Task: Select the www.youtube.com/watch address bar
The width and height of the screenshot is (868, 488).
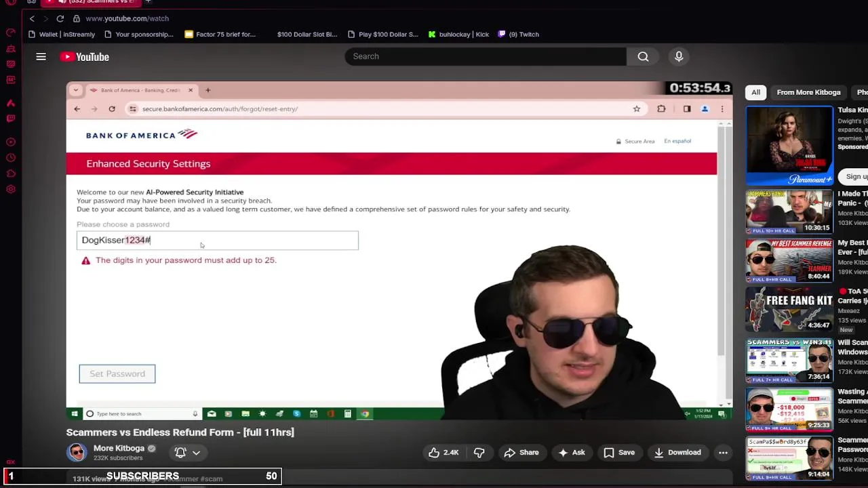Action: pyautogui.click(x=127, y=18)
